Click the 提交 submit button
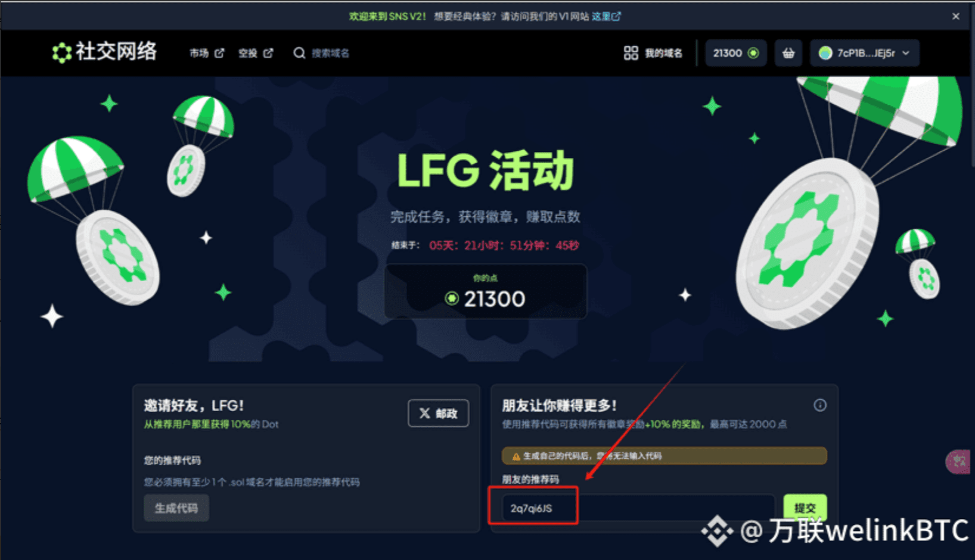Viewport: 975px width, 560px height. coord(805,508)
